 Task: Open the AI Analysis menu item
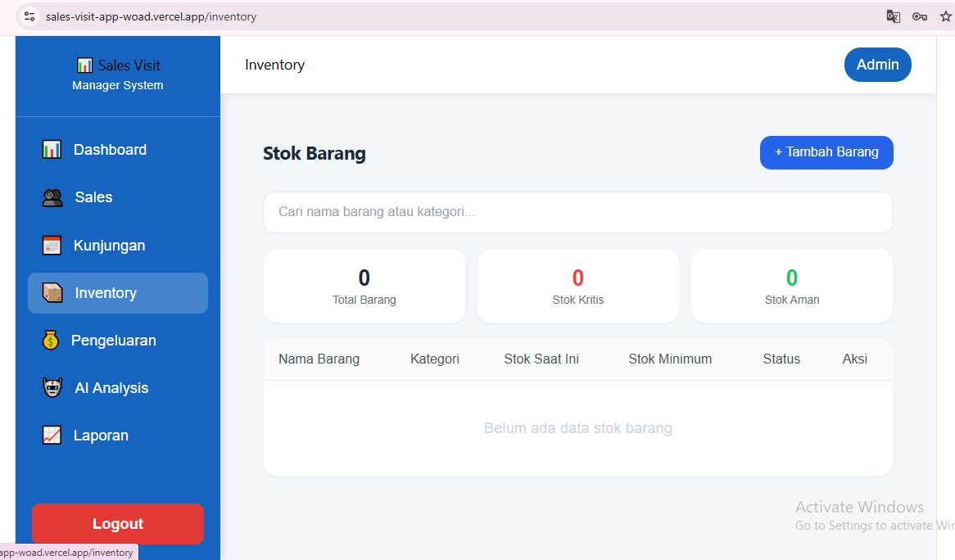tap(118, 388)
